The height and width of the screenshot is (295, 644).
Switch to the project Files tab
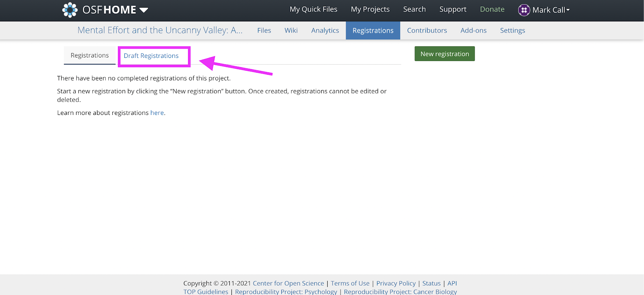(x=264, y=31)
